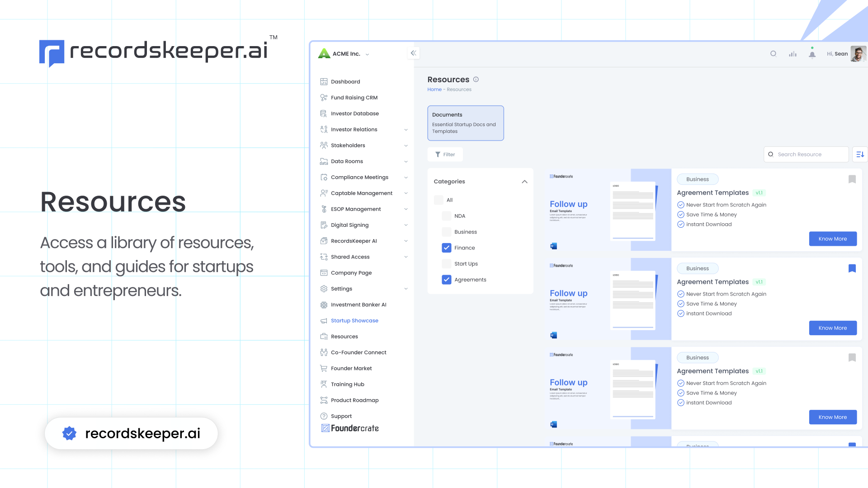
Task: Check the All category checkbox
Action: (x=439, y=200)
